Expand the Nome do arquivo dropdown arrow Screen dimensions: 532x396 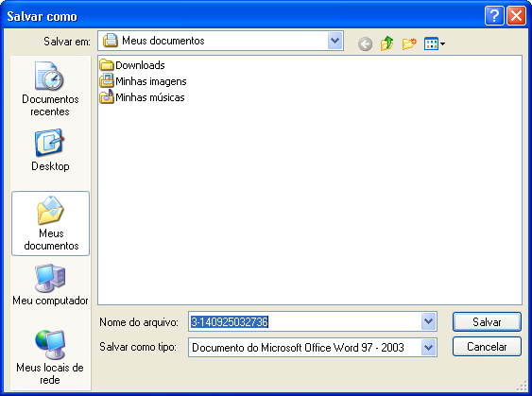tap(428, 321)
